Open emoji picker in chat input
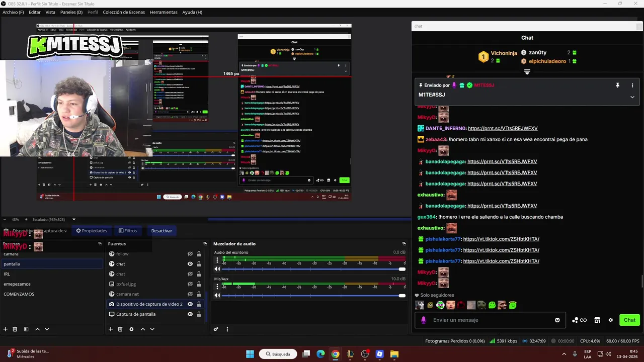 click(557, 320)
